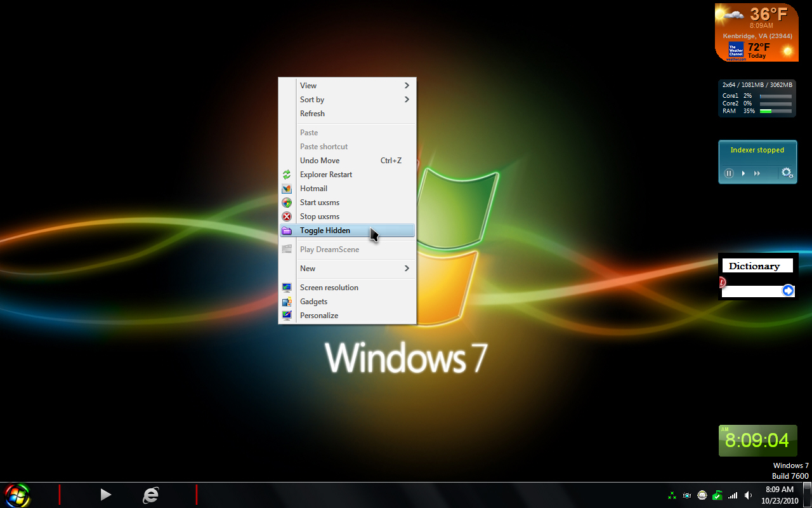Click the indexer fast-forward button
The height and width of the screenshot is (508, 812).
[757, 173]
